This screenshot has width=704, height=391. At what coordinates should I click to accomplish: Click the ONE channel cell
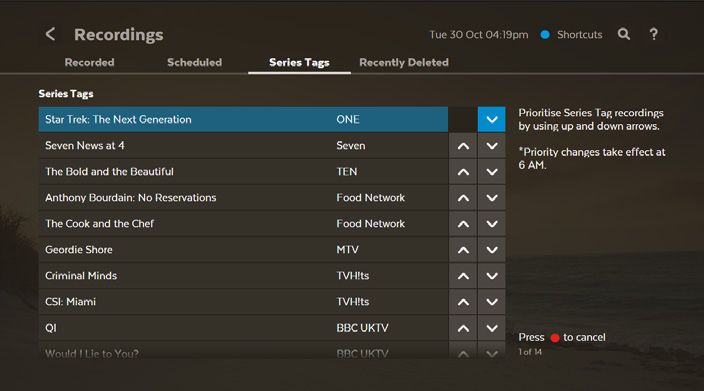coord(348,119)
